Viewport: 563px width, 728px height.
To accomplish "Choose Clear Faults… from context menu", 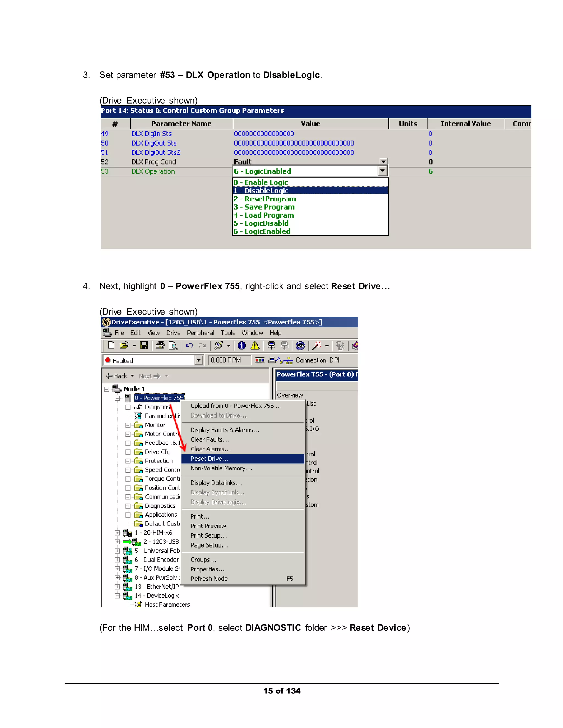I will (x=243, y=439).
